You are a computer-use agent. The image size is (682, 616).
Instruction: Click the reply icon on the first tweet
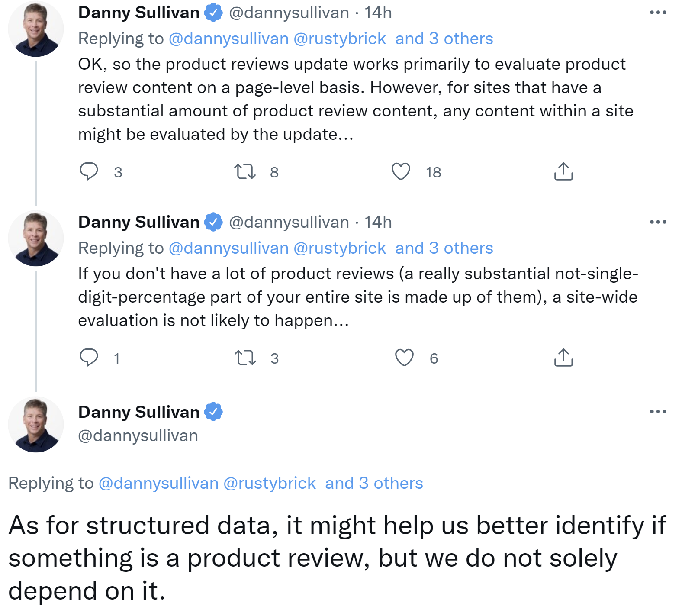point(89,172)
